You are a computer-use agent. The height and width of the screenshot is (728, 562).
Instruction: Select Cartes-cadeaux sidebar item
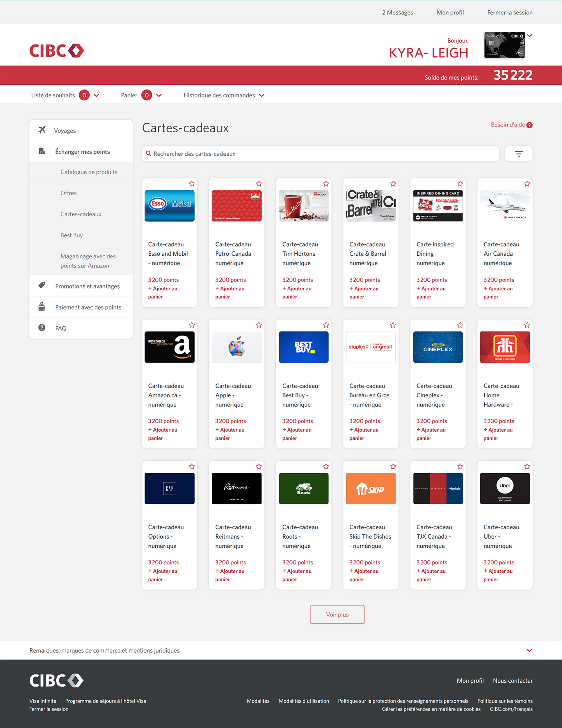point(81,214)
